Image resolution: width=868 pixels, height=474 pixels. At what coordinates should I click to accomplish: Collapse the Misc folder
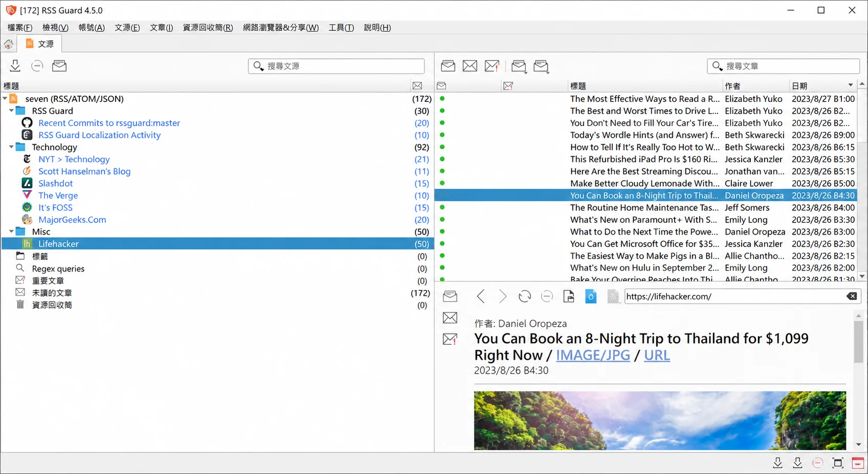[11, 232]
